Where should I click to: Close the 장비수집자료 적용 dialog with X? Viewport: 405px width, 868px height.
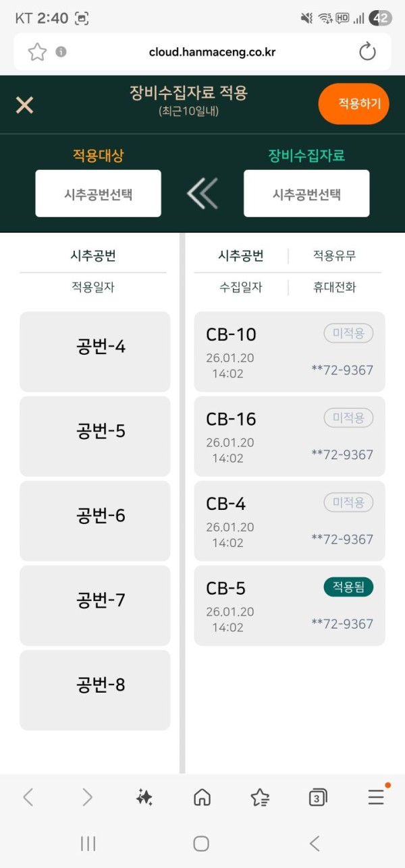pyautogui.click(x=25, y=105)
